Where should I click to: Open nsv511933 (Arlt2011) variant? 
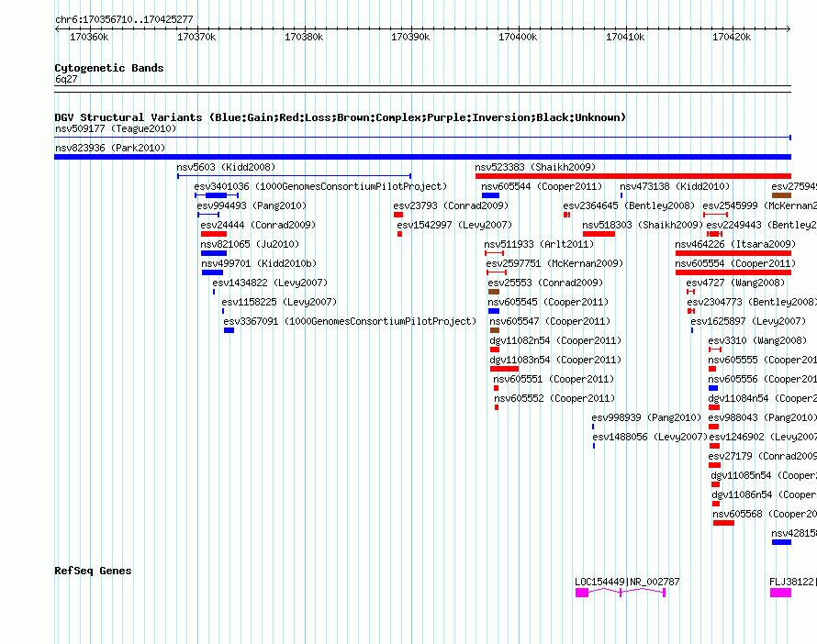494,253
